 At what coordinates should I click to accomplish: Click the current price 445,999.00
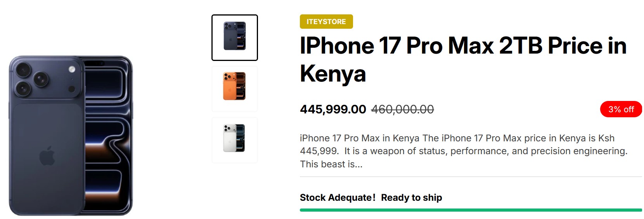pyautogui.click(x=333, y=109)
